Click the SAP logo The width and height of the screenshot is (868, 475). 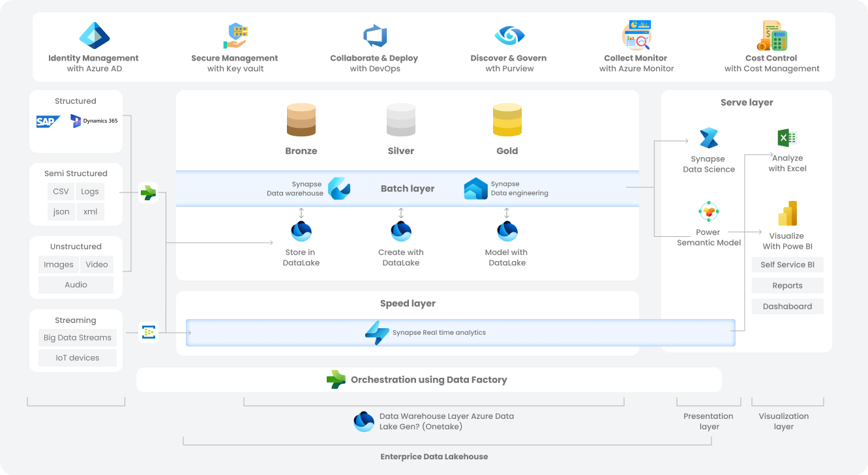click(48, 121)
